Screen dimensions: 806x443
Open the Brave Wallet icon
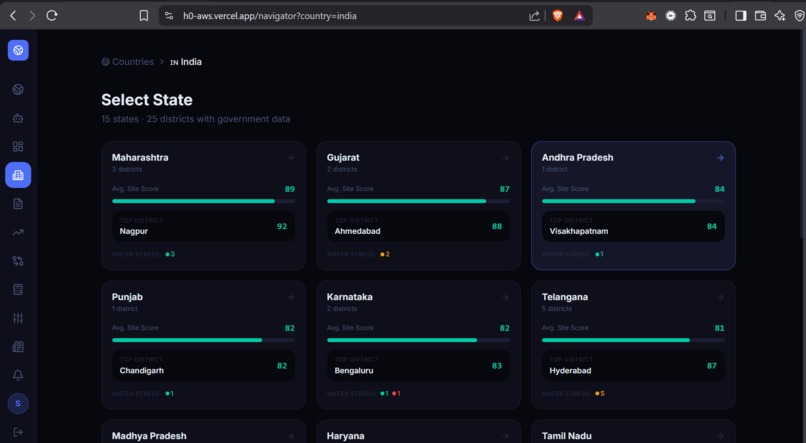760,16
